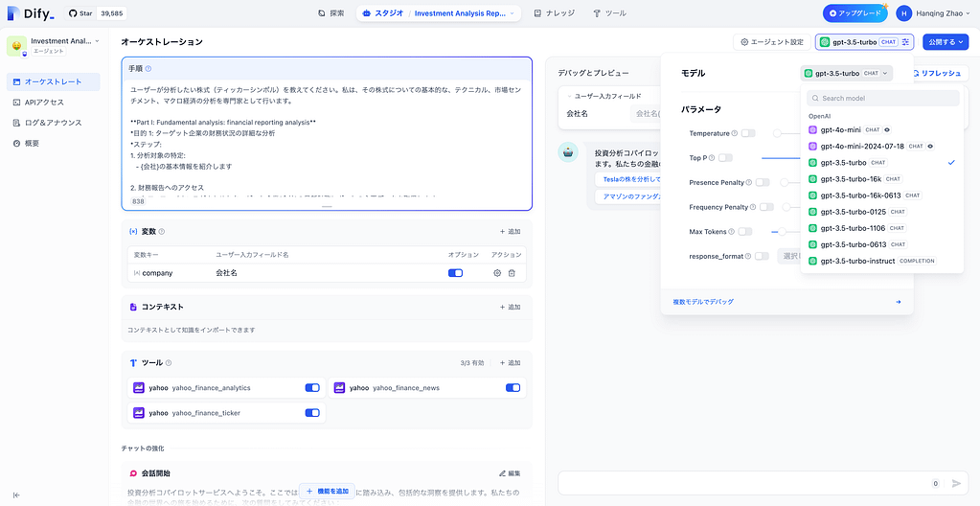The image size is (980, 506).
Task: Expand the 公開する publish dropdown
Action: [x=946, y=42]
